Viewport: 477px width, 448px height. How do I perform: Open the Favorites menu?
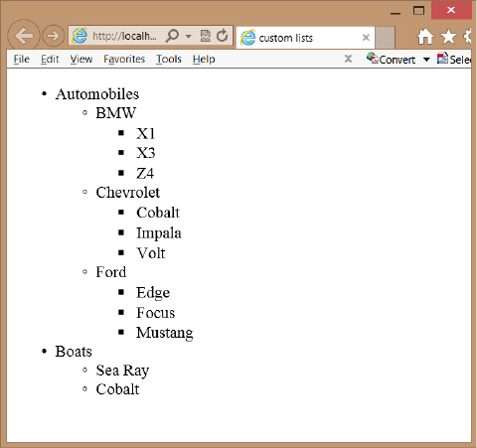click(x=124, y=59)
